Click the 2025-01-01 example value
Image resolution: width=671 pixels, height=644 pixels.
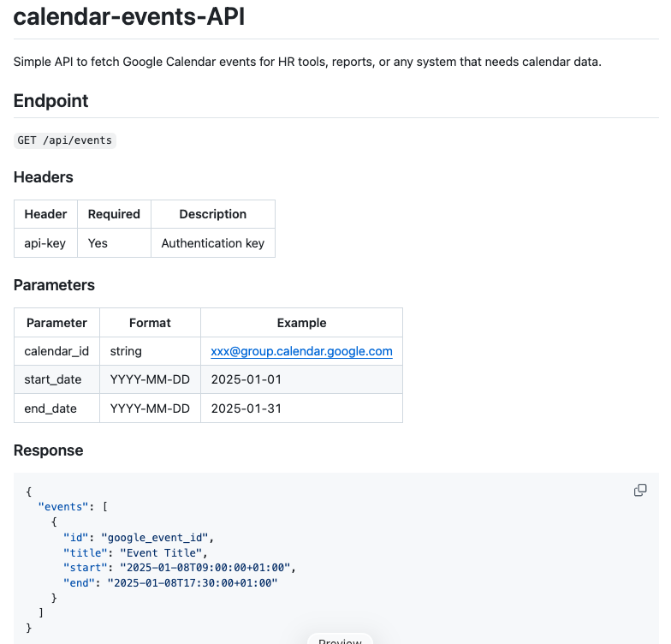coord(246,379)
